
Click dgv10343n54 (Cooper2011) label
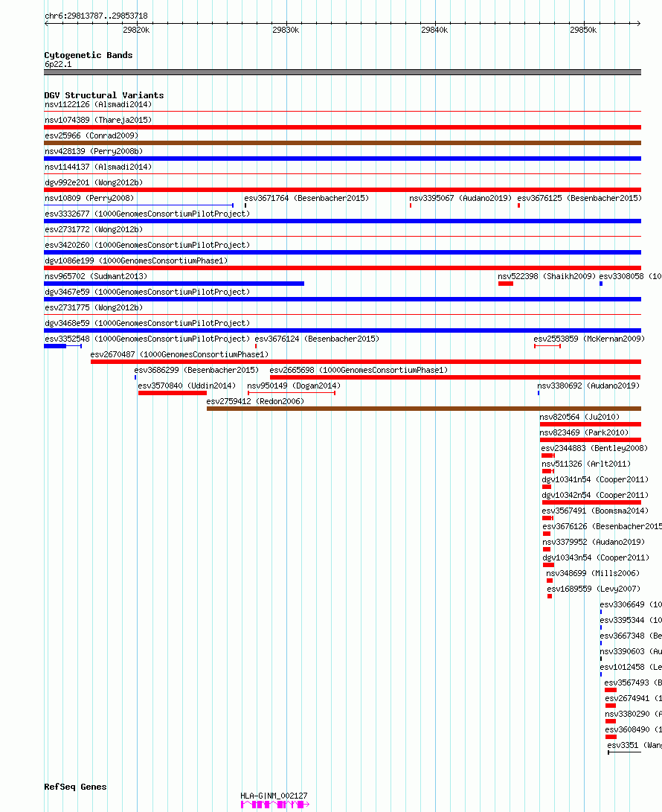click(x=596, y=557)
